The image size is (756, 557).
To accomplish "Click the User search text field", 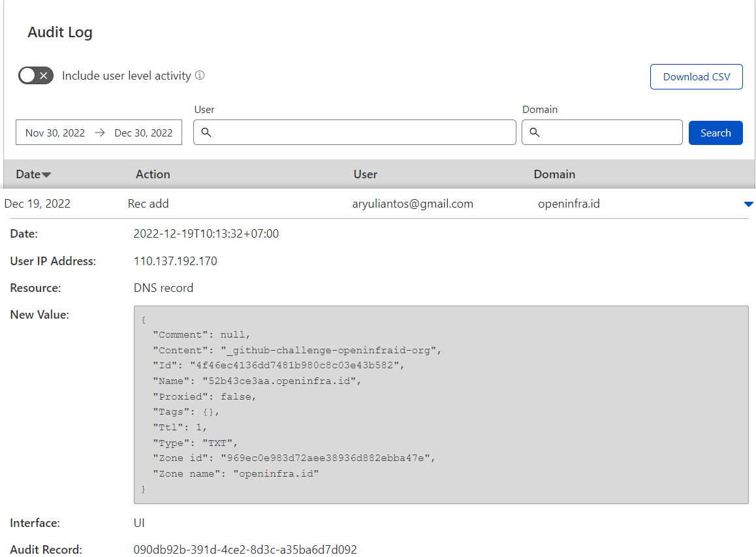I will coord(362,133).
